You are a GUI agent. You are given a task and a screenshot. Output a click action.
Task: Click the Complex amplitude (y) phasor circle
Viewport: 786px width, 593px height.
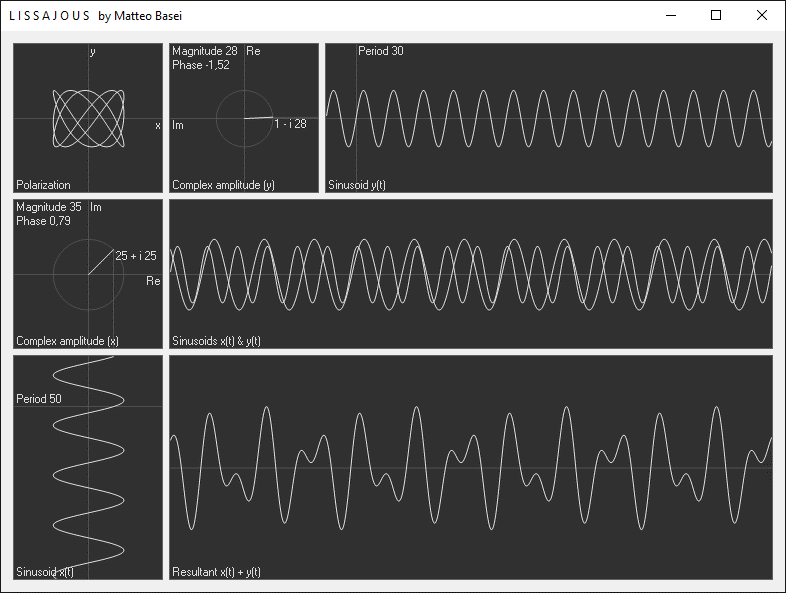pyautogui.click(x=244, y=118)
